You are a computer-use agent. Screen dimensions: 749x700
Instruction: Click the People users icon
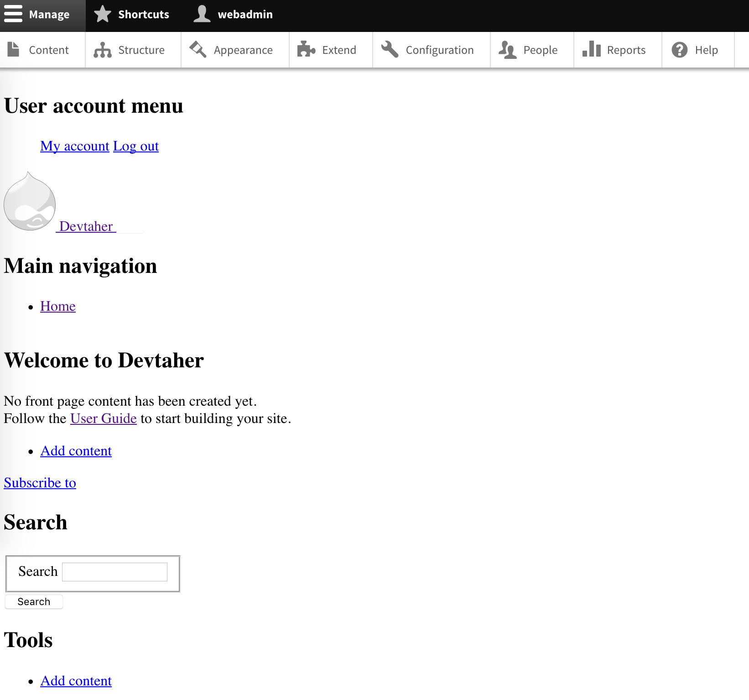[507, 50]
